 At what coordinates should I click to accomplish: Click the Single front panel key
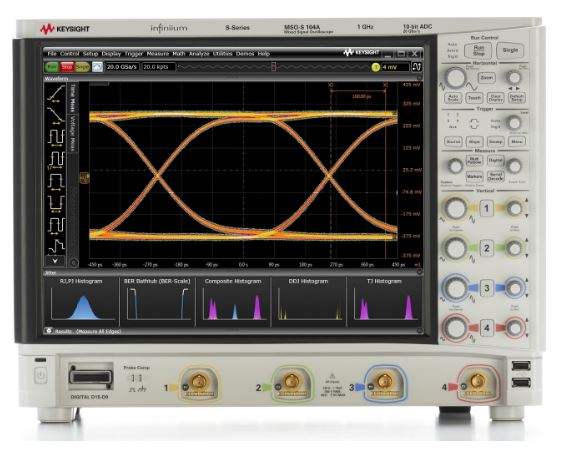tap(510, 50)
